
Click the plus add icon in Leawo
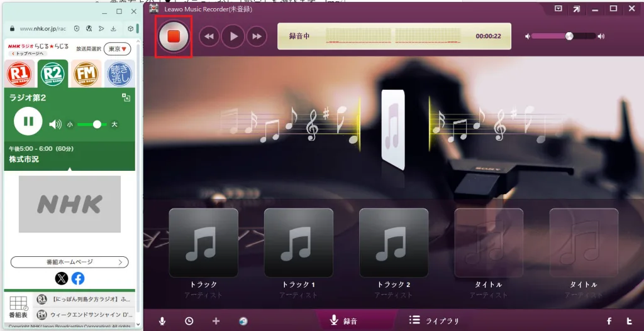(x=216, y=321)
